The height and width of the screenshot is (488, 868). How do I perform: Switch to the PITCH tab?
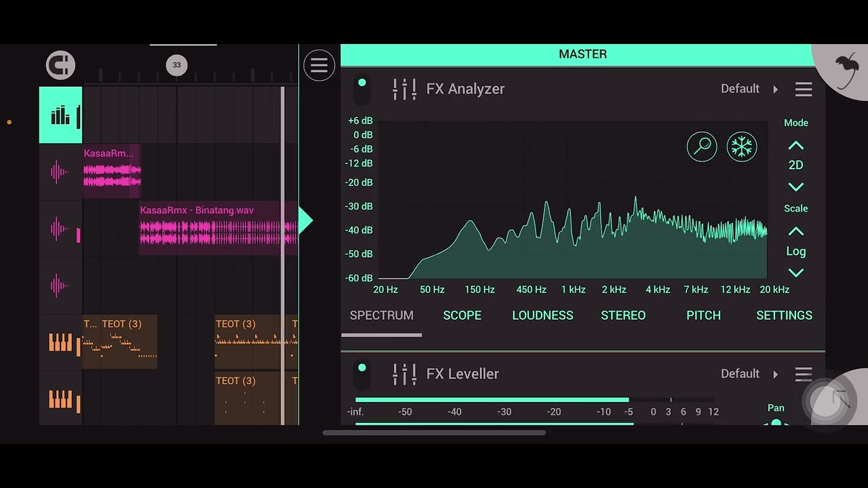point(703,315)
